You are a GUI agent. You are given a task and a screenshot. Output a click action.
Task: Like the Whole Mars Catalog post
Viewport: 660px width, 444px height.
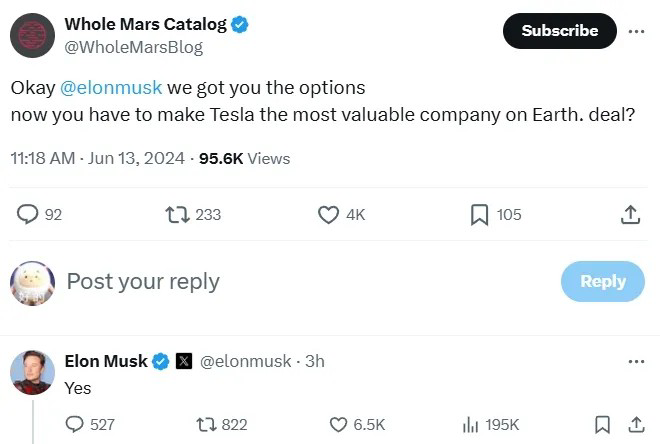pos(328,214)
